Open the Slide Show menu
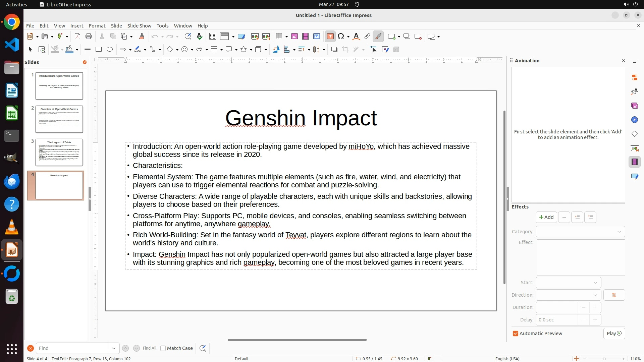Image resolution: width=644 pixels, height=362 pixels. pyautogui.click(x=139, y=26)
